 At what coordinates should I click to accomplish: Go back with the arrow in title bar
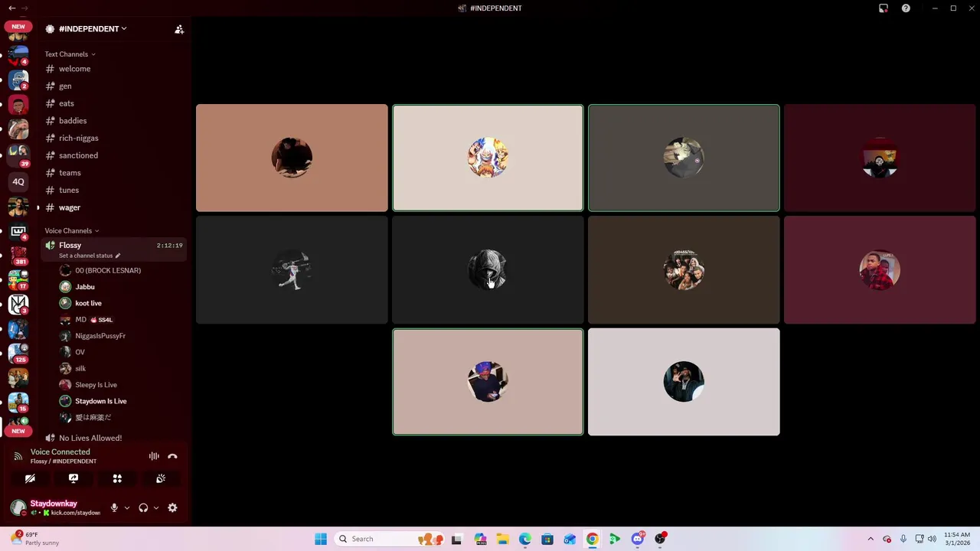[11, 8]
